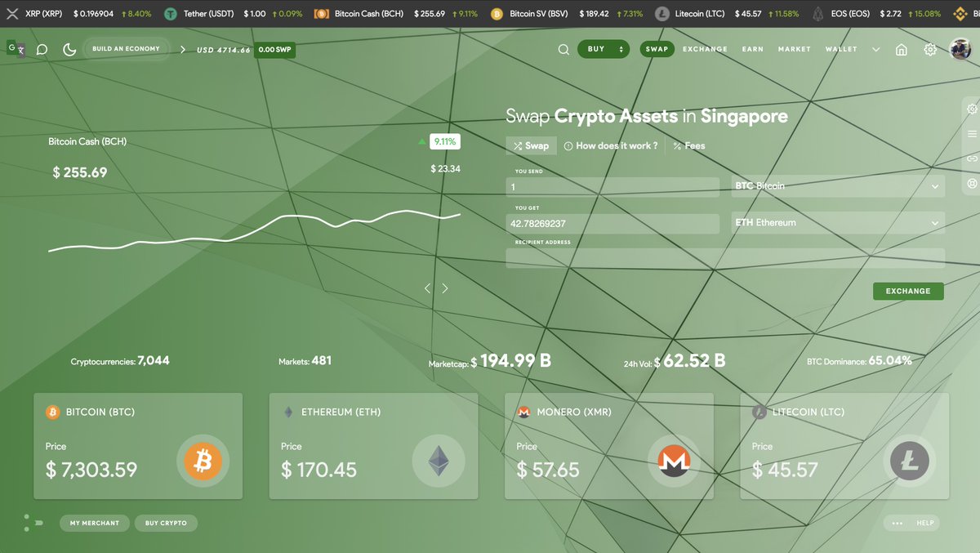The image size is (980, 553).
Task: Open the user profile avatar
Action: (x=960, y=49)
